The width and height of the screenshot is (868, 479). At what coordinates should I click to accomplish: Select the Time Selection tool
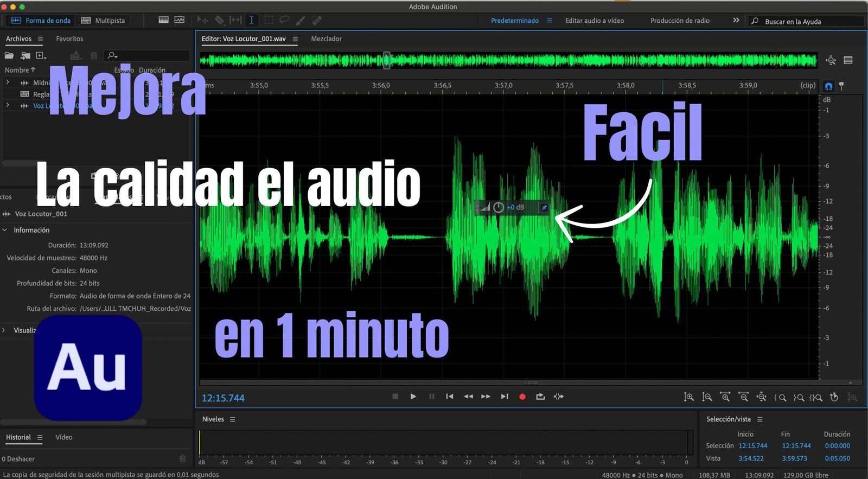[251, 20]
